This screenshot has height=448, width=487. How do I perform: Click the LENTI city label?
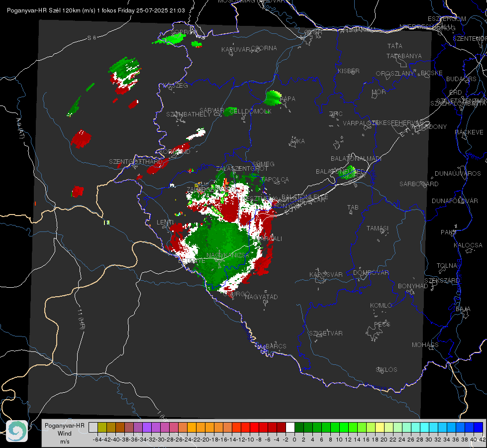(x=165, y=223)
